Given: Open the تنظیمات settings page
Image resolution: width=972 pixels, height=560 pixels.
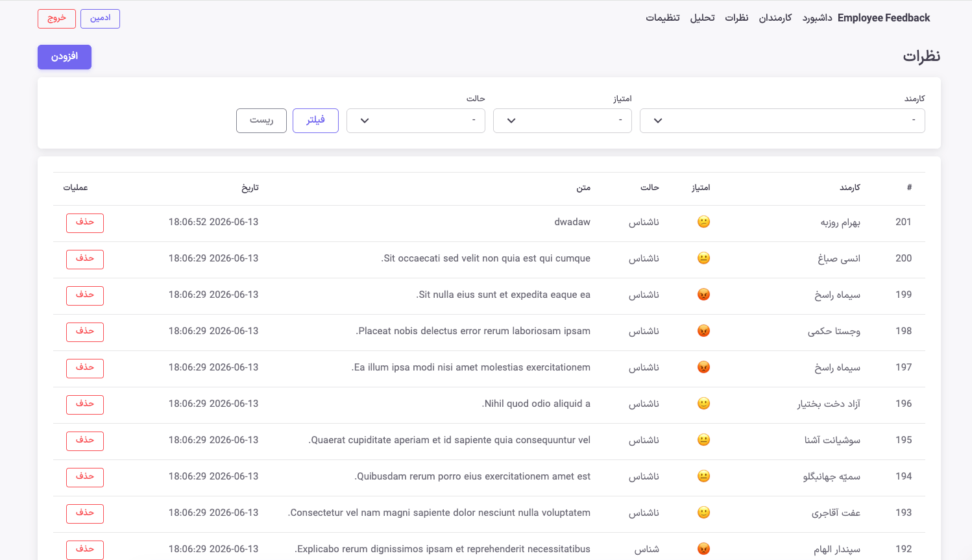Looking at the screenshot, I should pyautogui.click(x=662, y=18).
